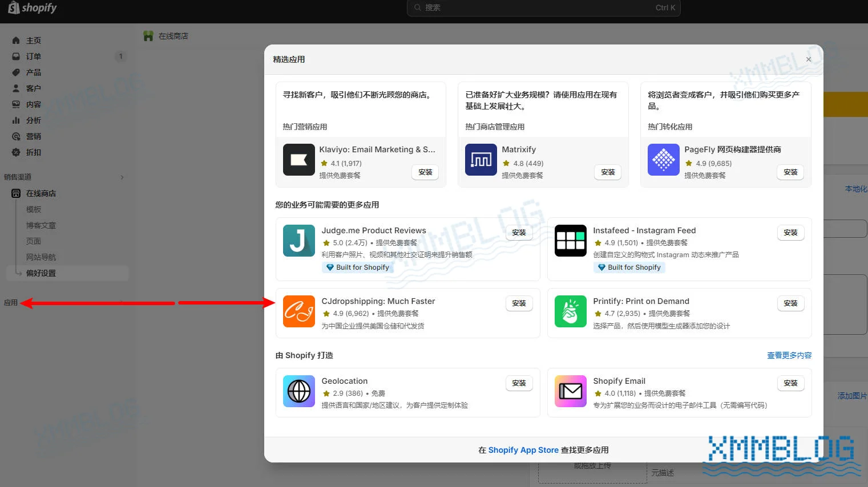This screenshot has height=487, width=868.
Task: Open the 分析 analytics bar icon
Action: tap(16, 120)
